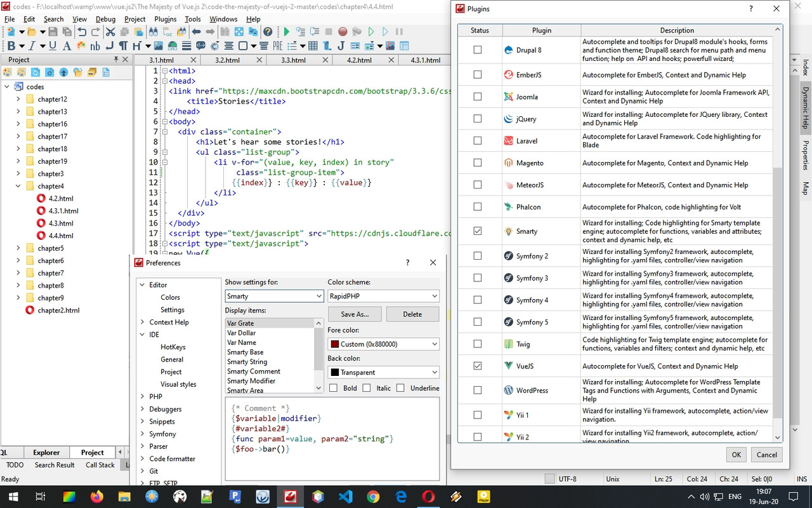812x508 pixels.
Task: Open the Tools menu
Action: pyautogui.click(x=193, y=19)
